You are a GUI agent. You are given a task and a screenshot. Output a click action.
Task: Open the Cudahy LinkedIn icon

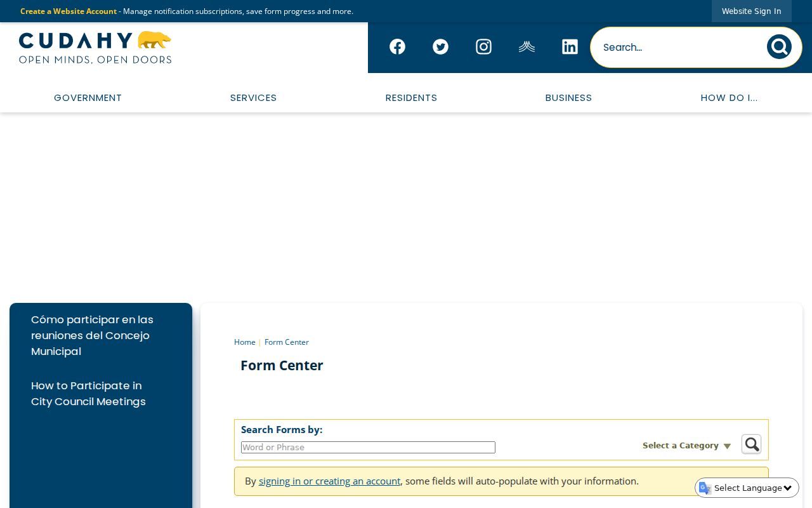(570, 47)
